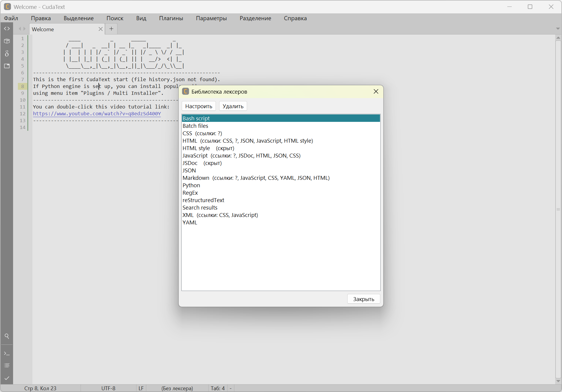The width and height of the screenshot is (562, 392).
Task: Select Batch files lexer
Action: (x=281, y=126)
